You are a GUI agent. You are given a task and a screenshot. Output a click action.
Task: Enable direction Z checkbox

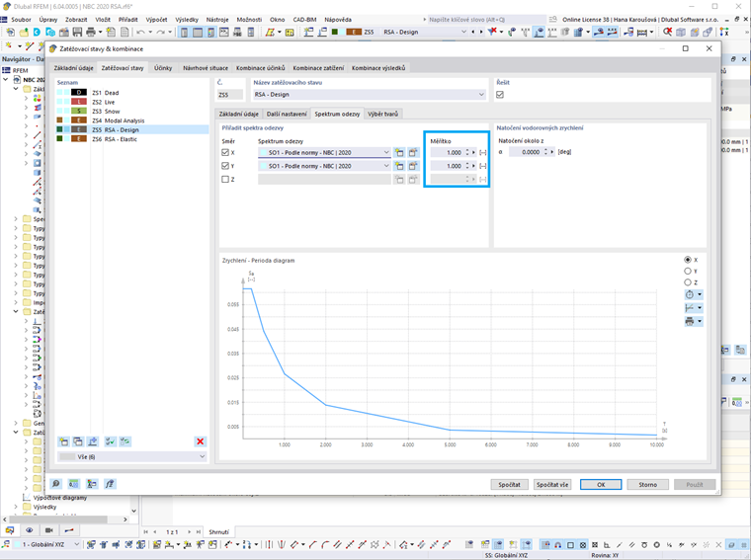point(225,179)
